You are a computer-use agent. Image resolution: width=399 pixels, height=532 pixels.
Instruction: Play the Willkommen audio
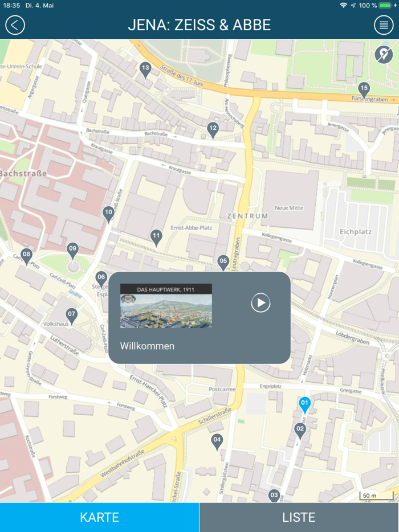[x=261, y=302]
